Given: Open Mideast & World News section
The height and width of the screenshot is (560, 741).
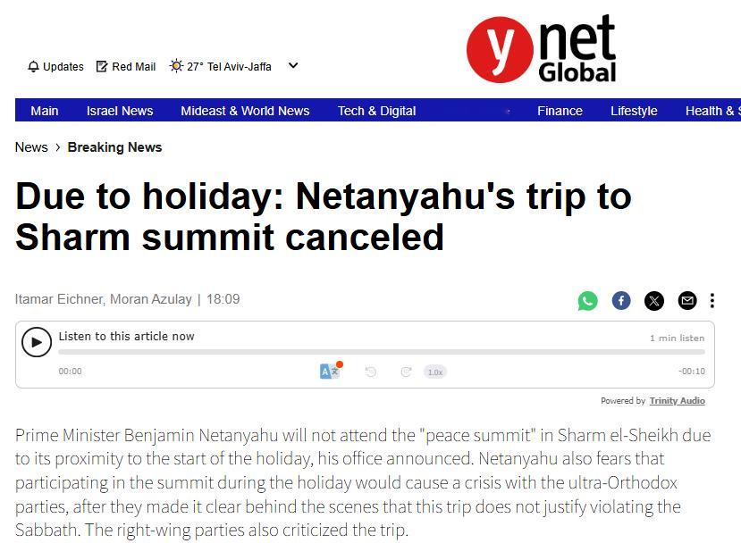Looking at the screenshot, I should [245, 111].
